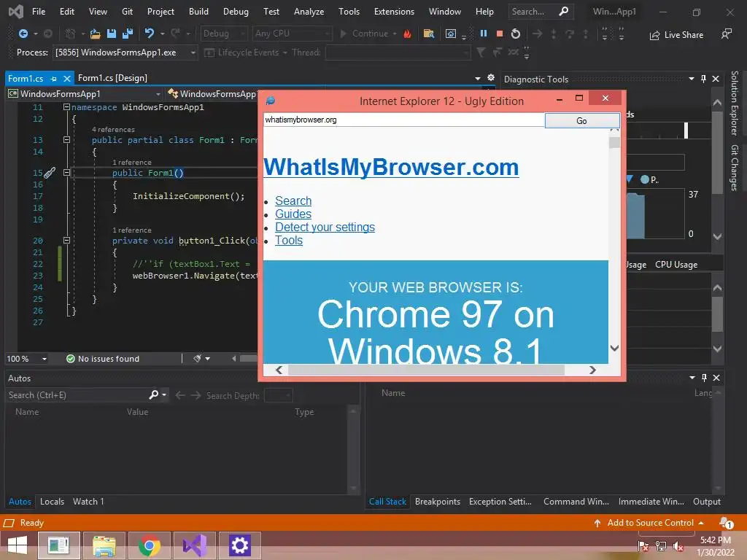Open the Analyze menu
Viewport: 747px width, 560px height.
click(x=309, y=12)
